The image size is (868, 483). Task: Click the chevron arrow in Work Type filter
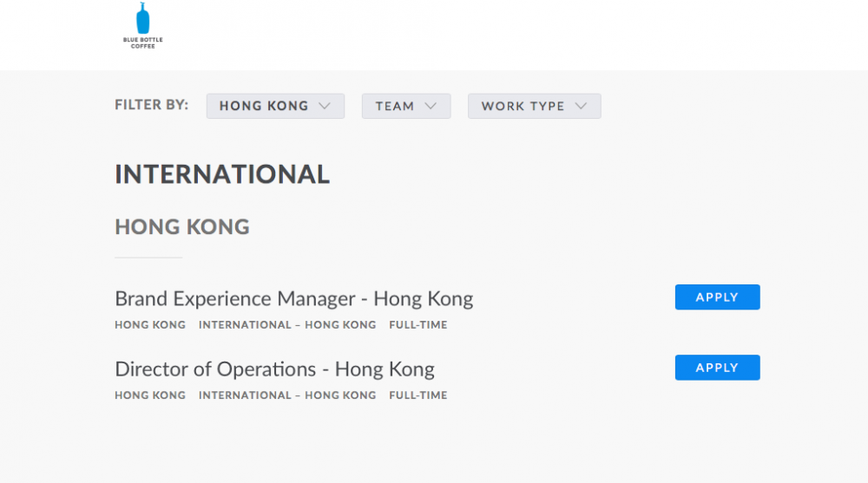tap(581, 106)
